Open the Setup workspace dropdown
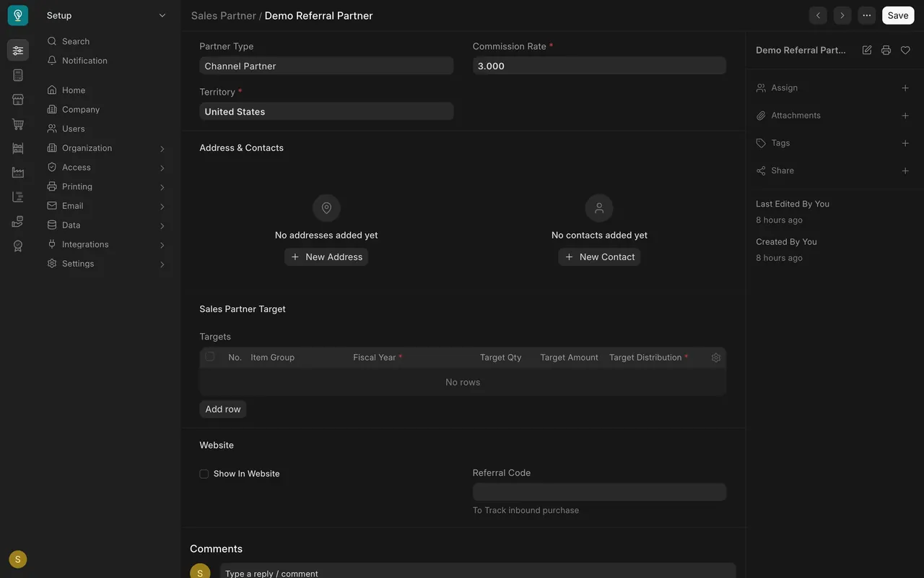 (106, 15)
